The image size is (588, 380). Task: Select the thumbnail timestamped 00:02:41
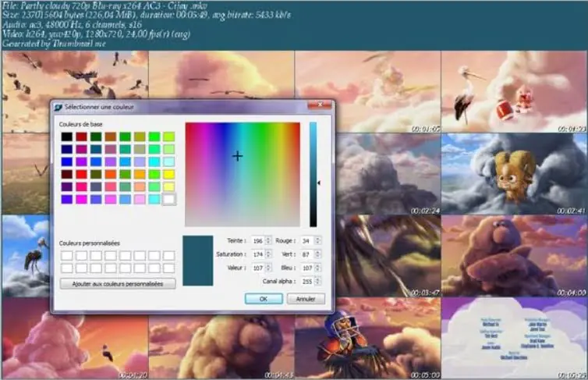[x=515, y=173]
